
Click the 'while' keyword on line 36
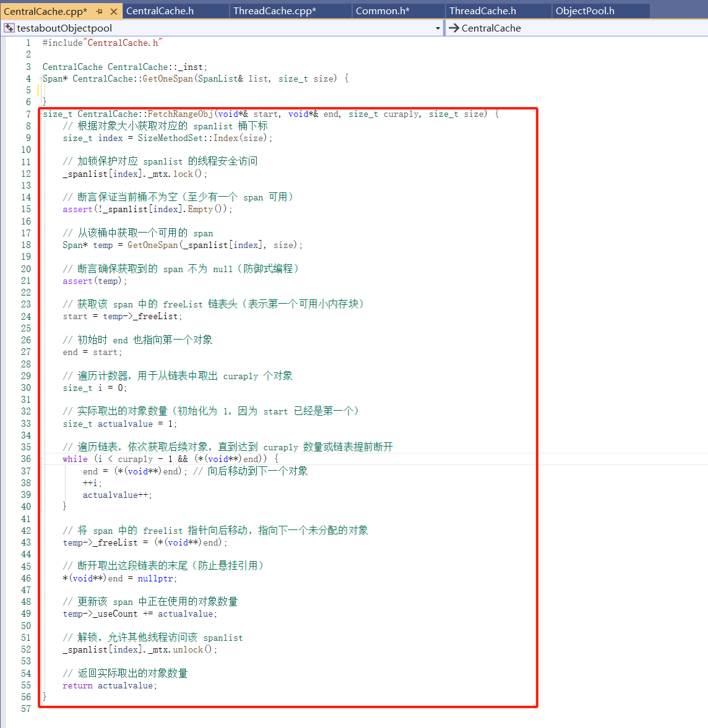(x=75, y=459)
